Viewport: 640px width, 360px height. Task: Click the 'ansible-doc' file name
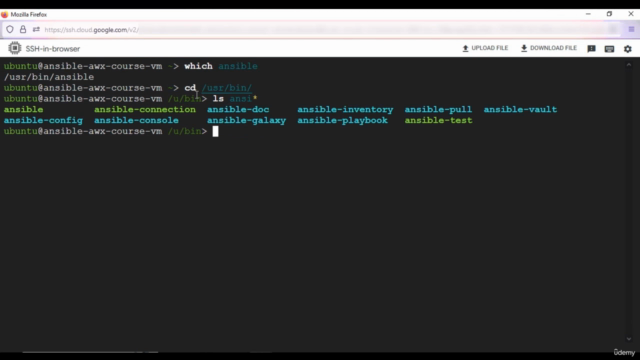[238, 109]
